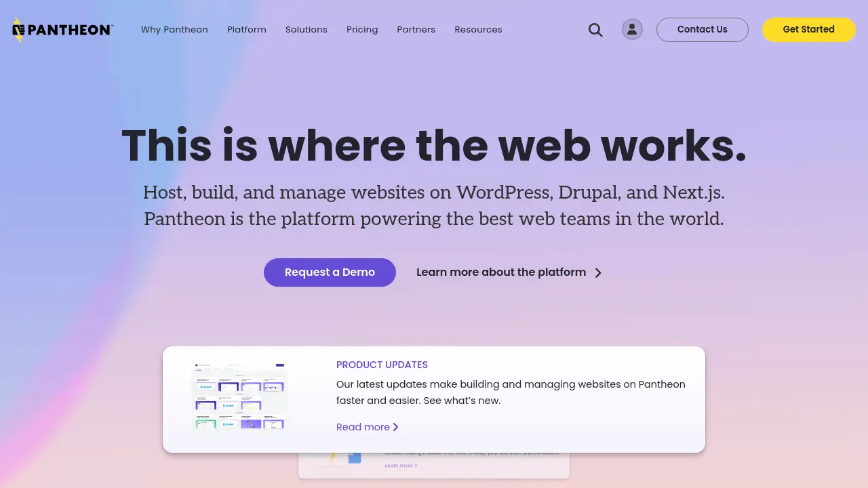Click the PRODUCT UPDATES heading
This screenshot has width=868, height=488.
pyautogui.click(x=382, y=365)
